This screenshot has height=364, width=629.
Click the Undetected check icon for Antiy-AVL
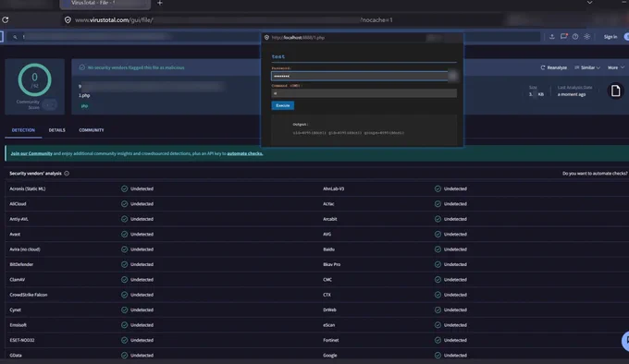coord(124,219)
